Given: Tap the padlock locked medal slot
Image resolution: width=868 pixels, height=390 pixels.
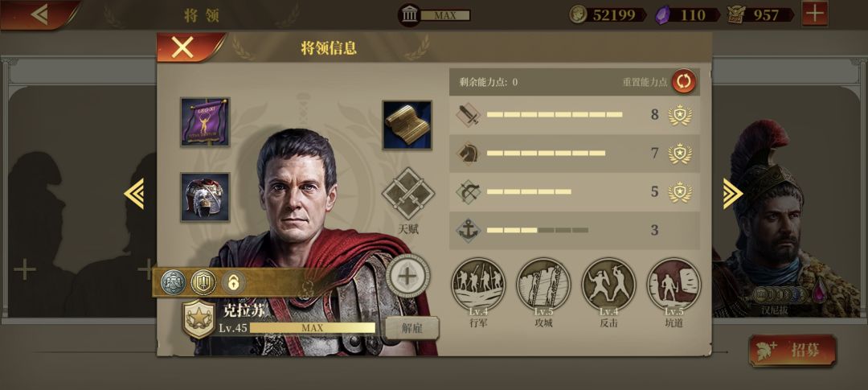Looking at the screenshot, I should tap(234, 282).
